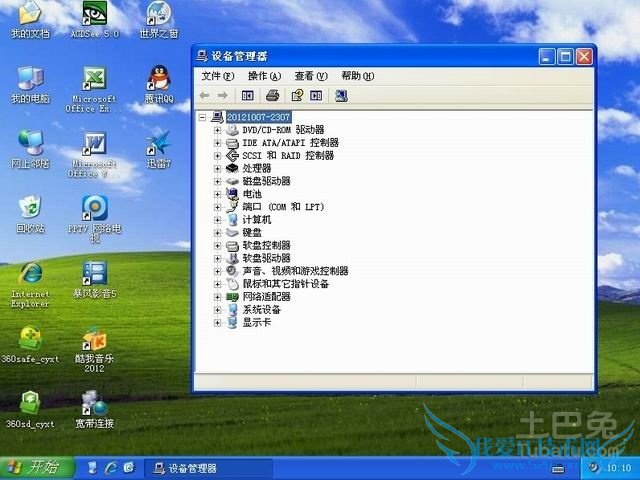
Task: Launch 酷我音乐 2012 desktop icon
Action: pos(95,350)
